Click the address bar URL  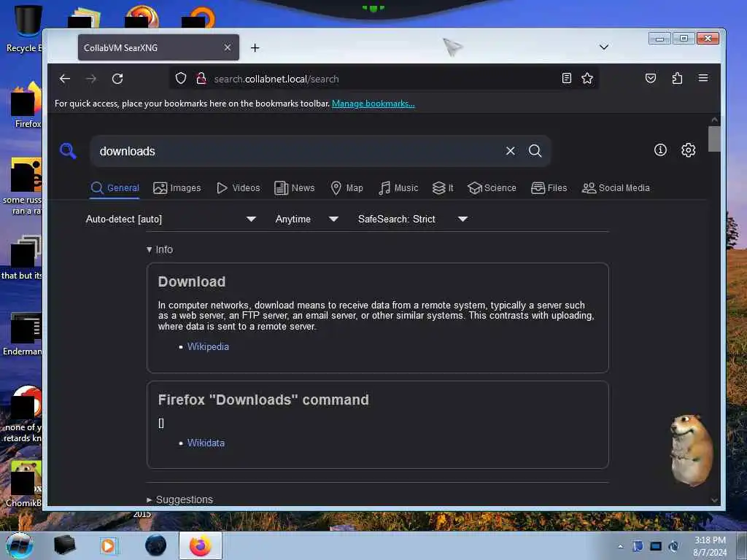(x=276, y=79)
